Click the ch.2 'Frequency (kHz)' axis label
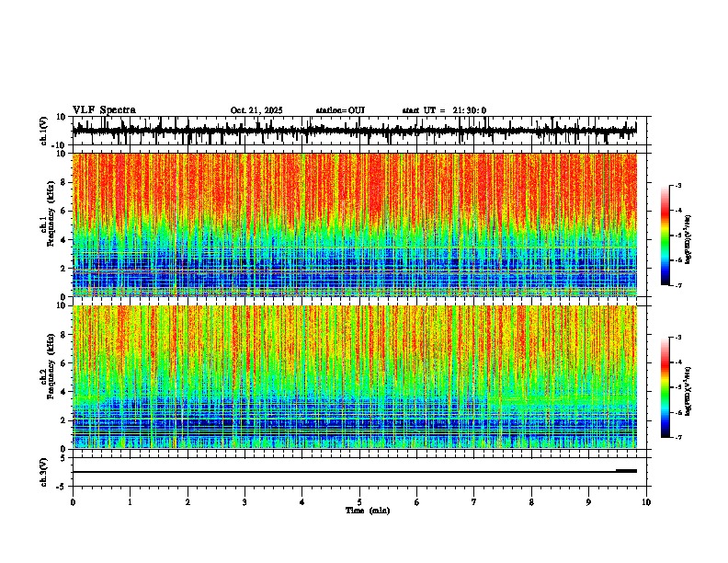 [51, 366]
